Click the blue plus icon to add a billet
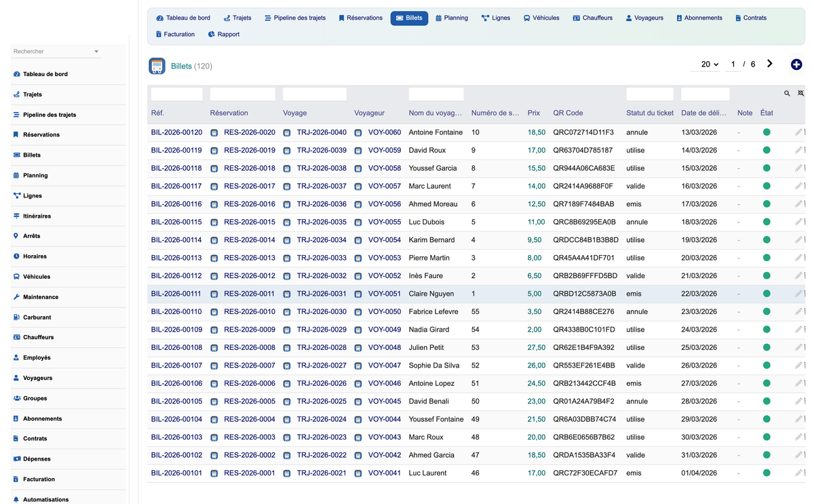 pos(796,64)
